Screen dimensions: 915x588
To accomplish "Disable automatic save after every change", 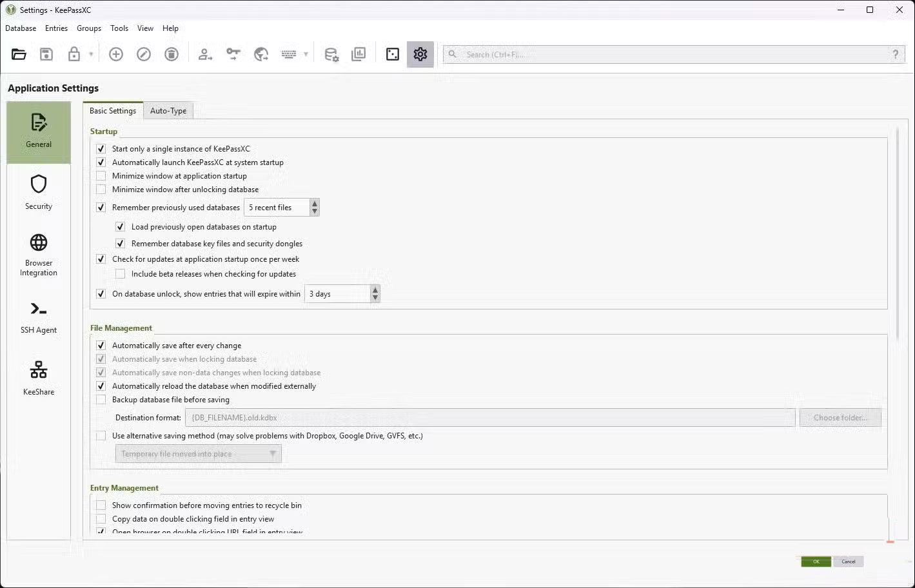I will tap(101, 345).
